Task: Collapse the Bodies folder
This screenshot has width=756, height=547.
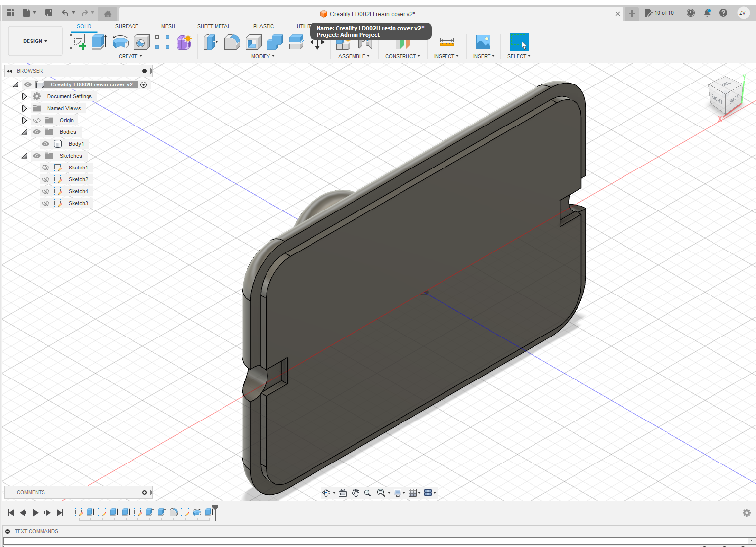Action: pyautogui.click(x=24, y=132)
